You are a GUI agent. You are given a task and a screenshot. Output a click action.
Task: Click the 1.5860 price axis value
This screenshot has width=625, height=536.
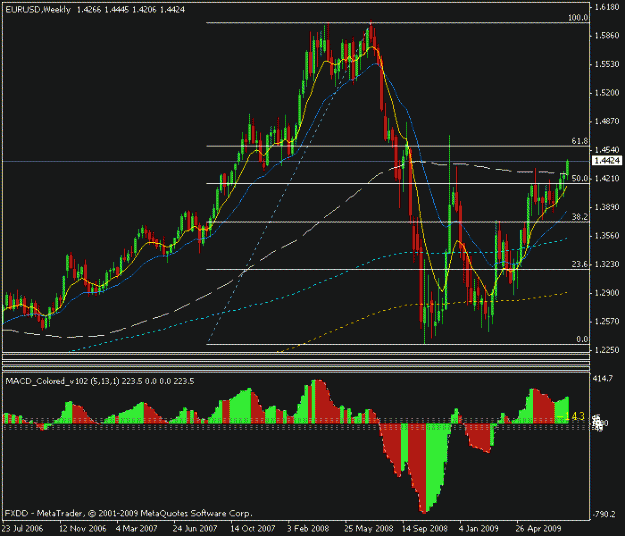click(607, 35)
